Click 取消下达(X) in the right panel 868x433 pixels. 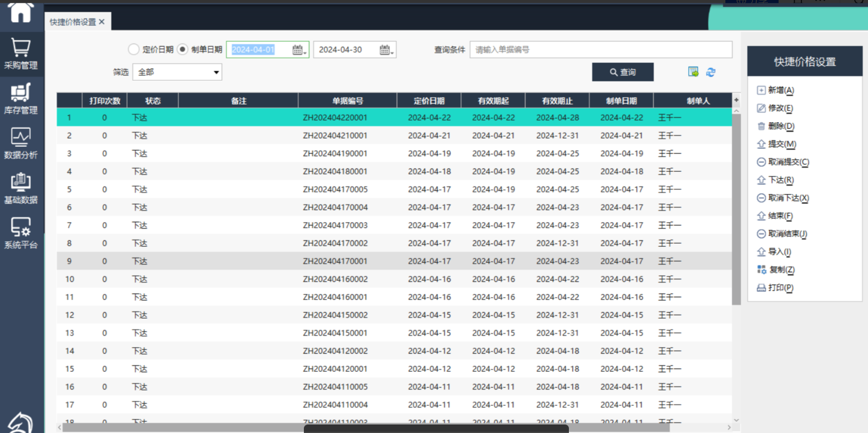click(x=788, y=198)
